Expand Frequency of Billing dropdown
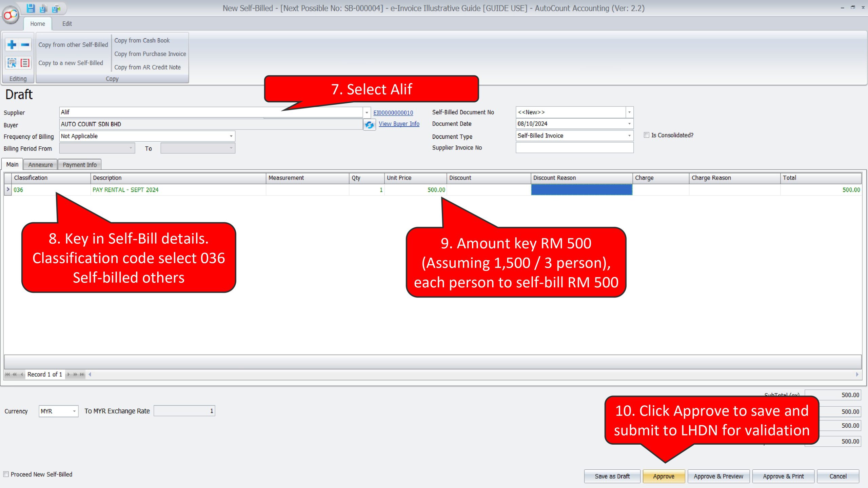 [x=231, y=136]
